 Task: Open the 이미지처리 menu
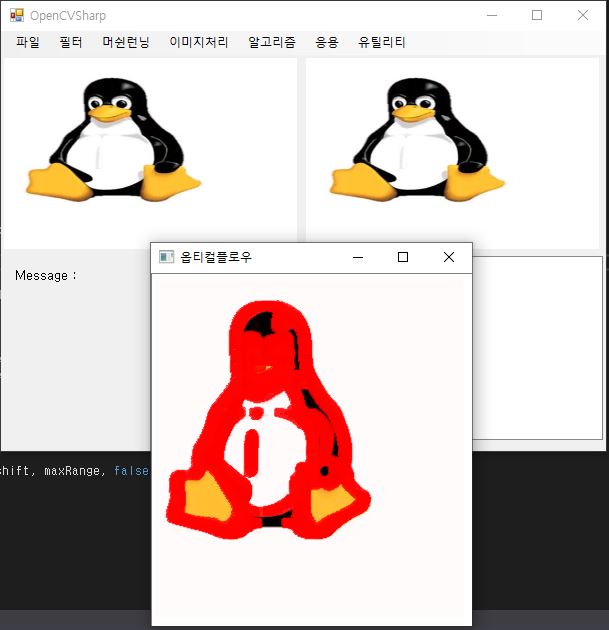(199, 42)
